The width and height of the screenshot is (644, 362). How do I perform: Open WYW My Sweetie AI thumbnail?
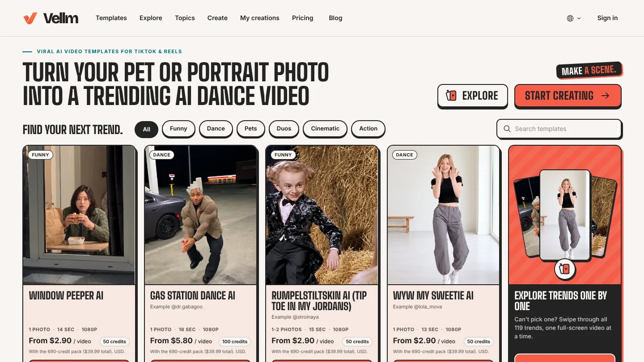point(443,215)
